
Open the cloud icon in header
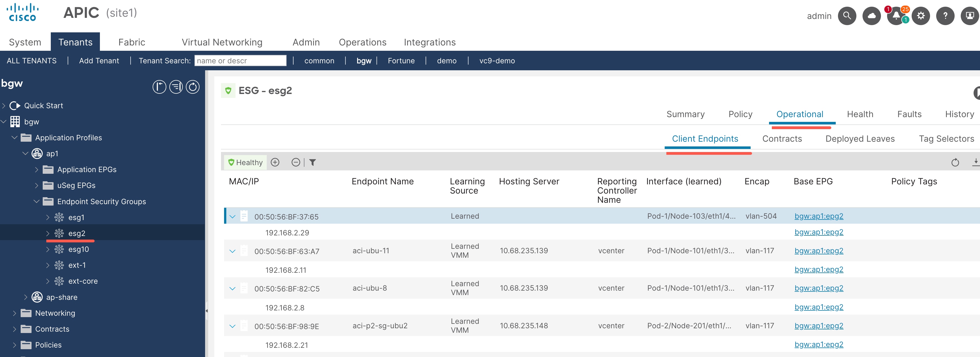tap(871, 16)
